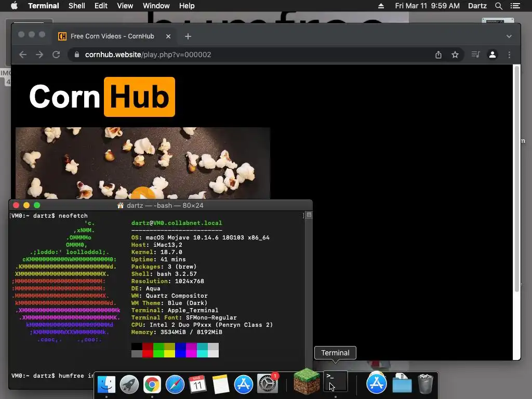Click the Terminal icon in the Dock
The height and width of the screenshot is (399, 532).
click(336, 381)
